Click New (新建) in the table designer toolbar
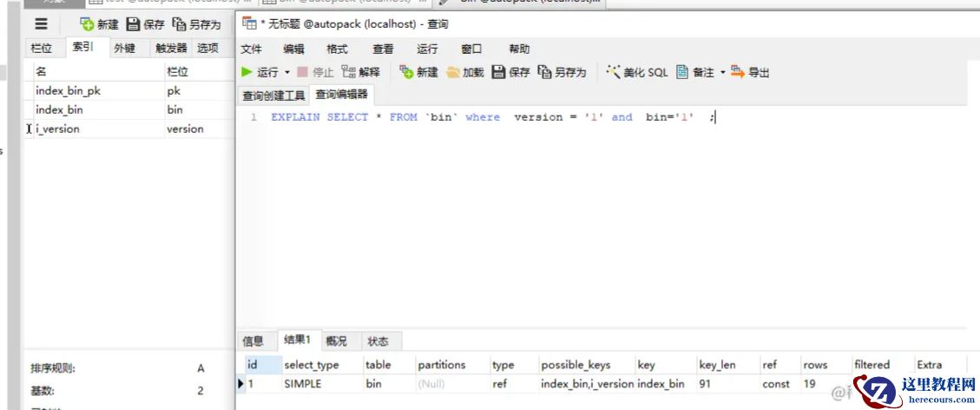The height and width of the screenshot is (410, 980). pos(99,24)
